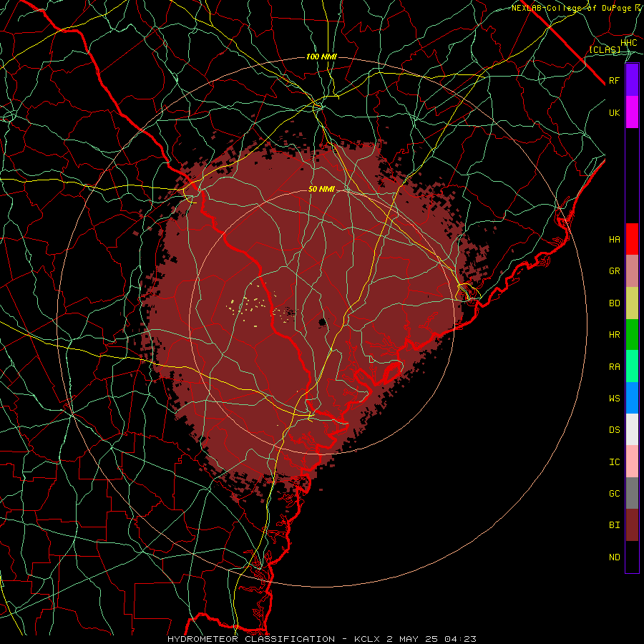The image size is (644, 644).
Task: Click the green HR legend swatch
Action: (632, 334)
